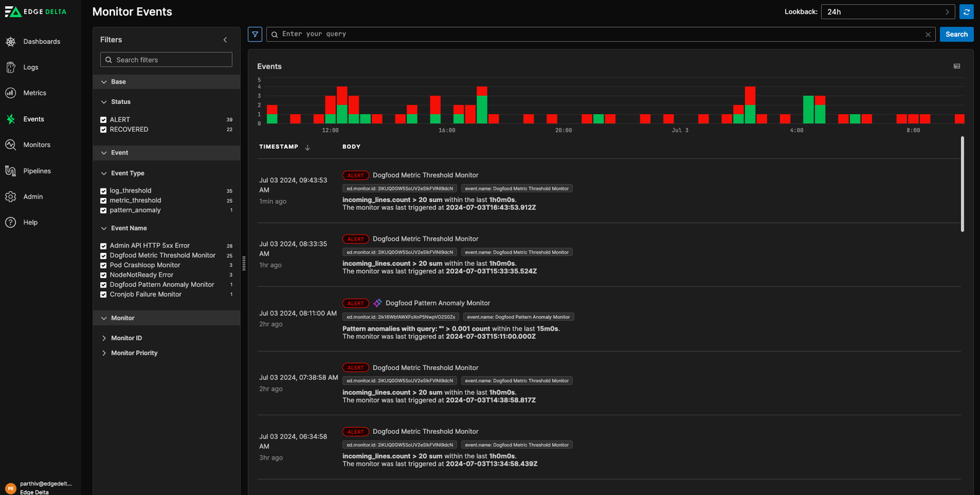Image resolution: width=980 pixels, height=495 pixels.
Task: Click the refresh icon beside Lookback
Action: (966, 12)
